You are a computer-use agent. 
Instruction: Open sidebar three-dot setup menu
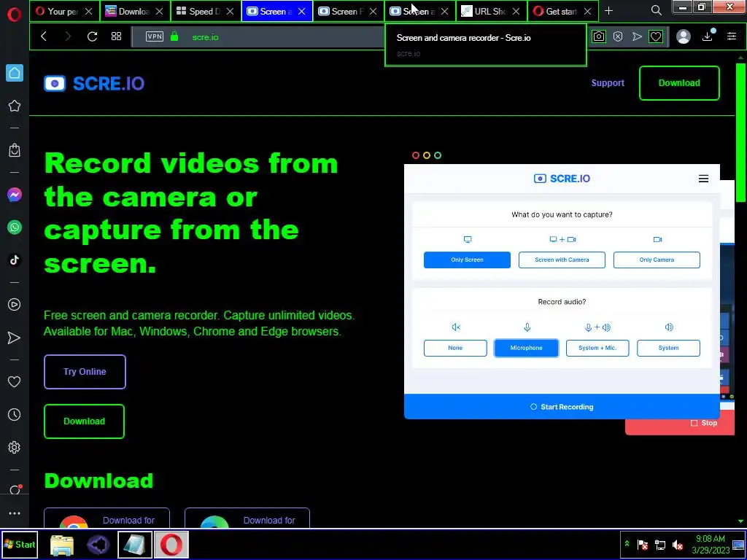tap(15, 513)
